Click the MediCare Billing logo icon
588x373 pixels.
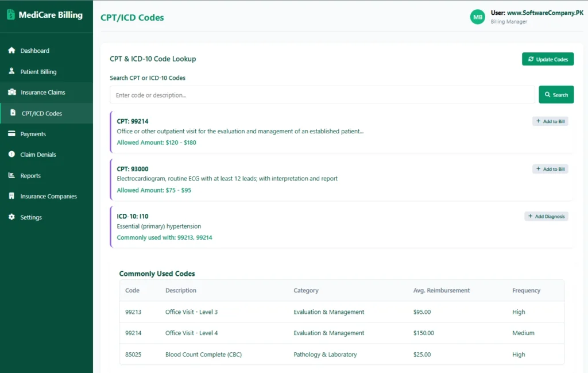click(11, 15)
